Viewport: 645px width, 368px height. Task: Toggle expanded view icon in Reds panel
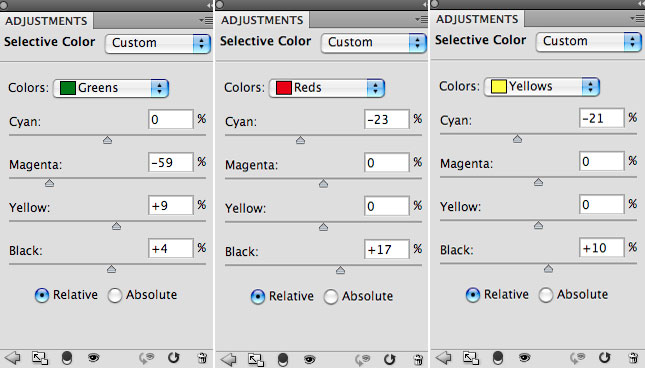tap(256, 360)
